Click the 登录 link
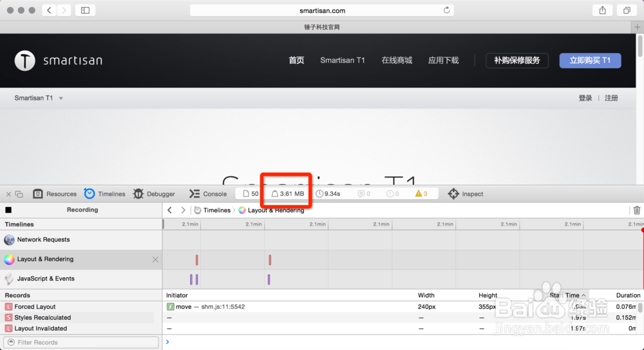The width and height of the screenshot is (644, 350). (x=585, y=98)
